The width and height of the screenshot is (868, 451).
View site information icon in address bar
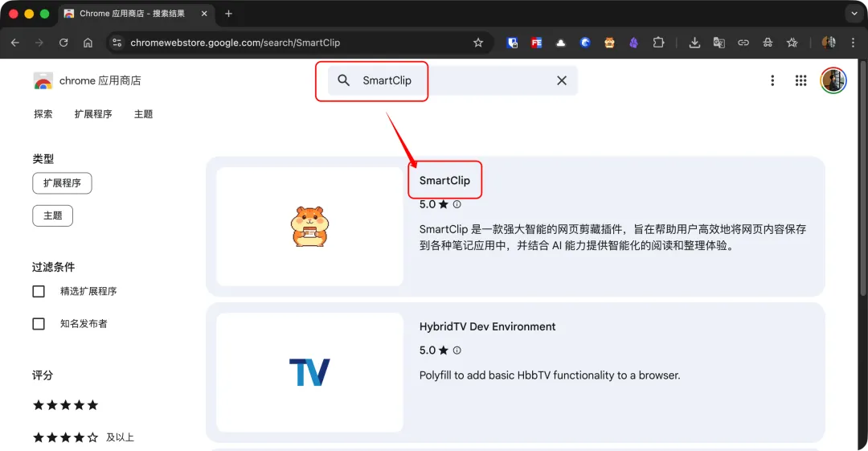point(117,43)
